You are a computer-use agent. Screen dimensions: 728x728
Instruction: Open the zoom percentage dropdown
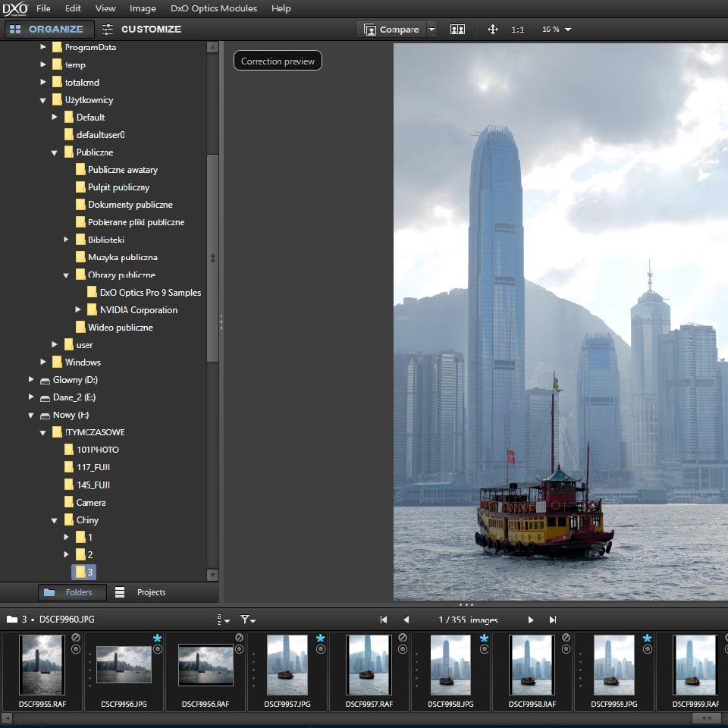coord(568,30)
